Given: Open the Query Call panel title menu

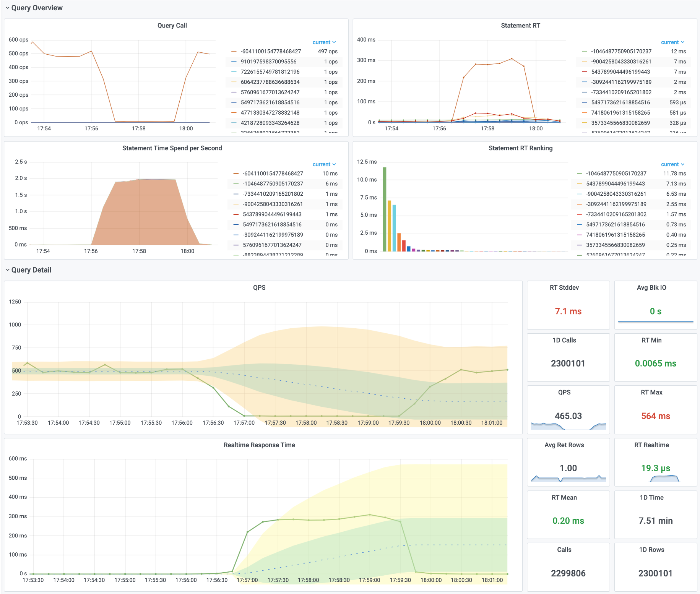Looking at the screenshot, I should (x=172, y=26).
